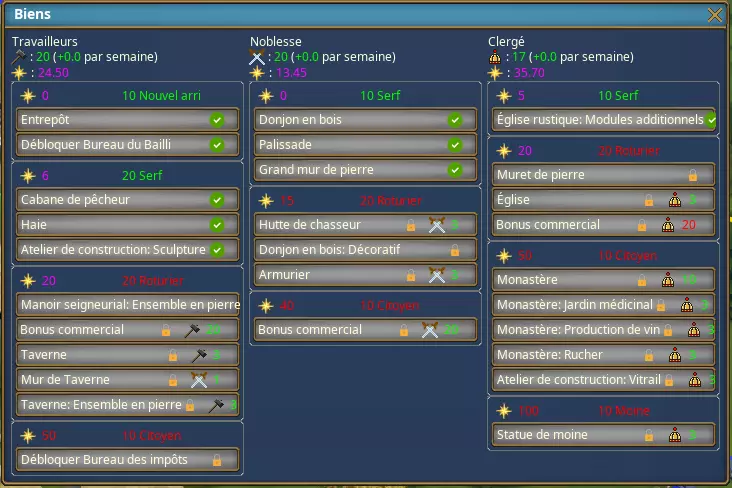Click the Travailleurs '20 Serf' tier label
The height and width of the screenshot is (488, 732).
(142, 176)
